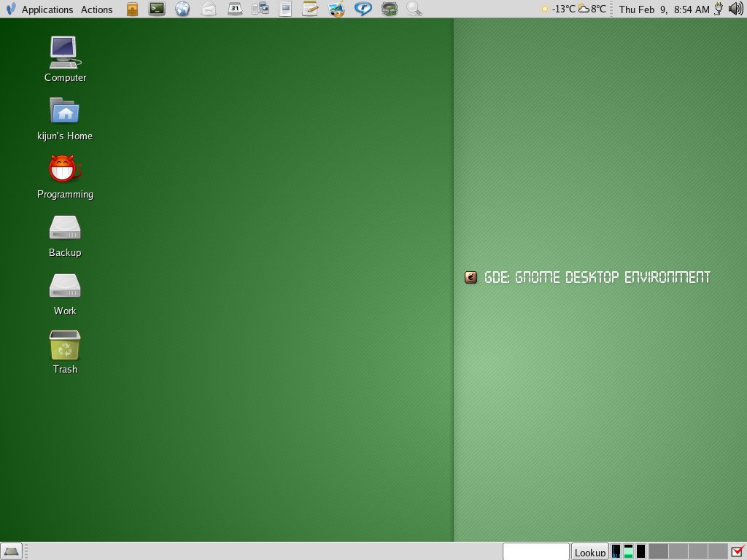Open the Terminal launcher
This screenshot has height=560, width=747.
pos(157,9)
